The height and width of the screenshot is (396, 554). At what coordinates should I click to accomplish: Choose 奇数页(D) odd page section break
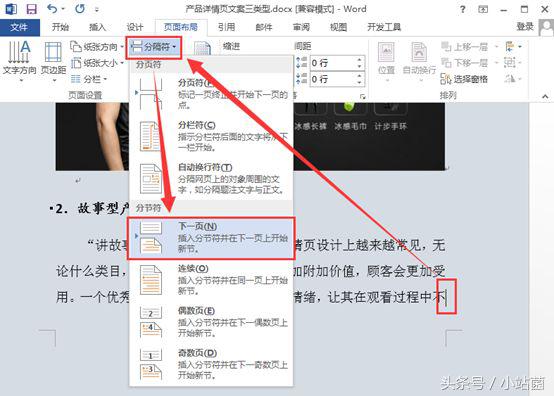tap(211, 365)
